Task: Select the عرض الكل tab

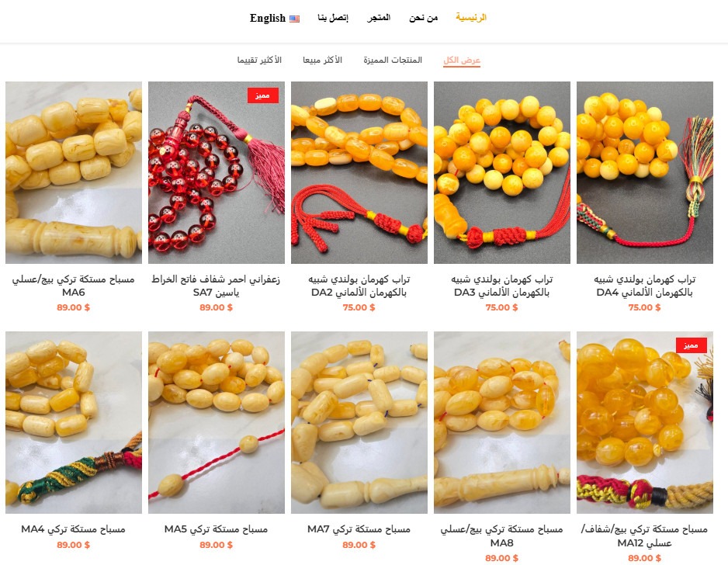Action: (462, 61)
